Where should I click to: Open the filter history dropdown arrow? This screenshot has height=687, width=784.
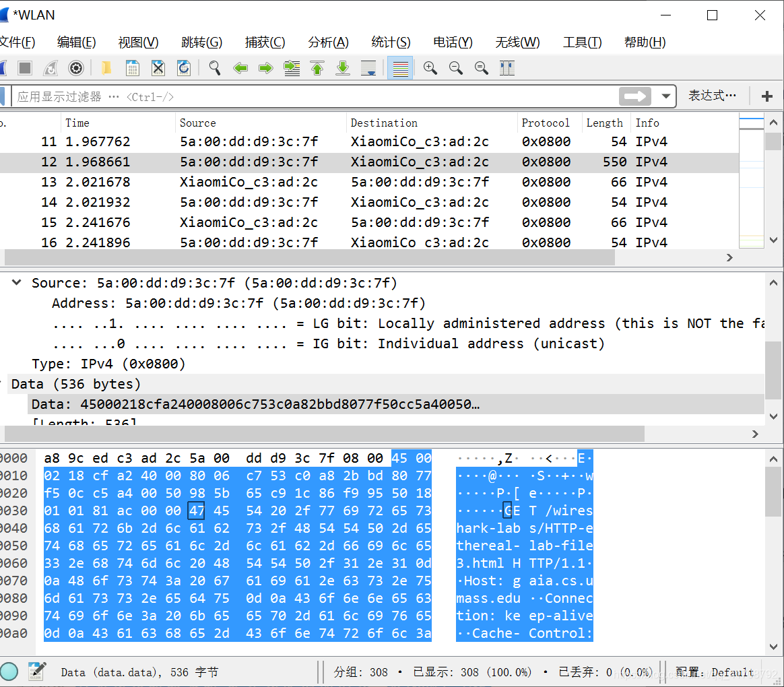665,96
